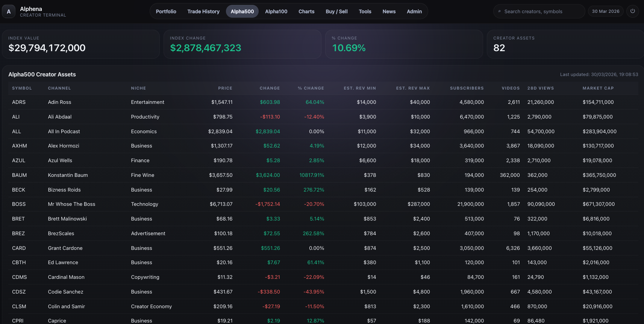Click the Fine Wine niche cell
Viewport: 644px width, 324px height.
142,175
